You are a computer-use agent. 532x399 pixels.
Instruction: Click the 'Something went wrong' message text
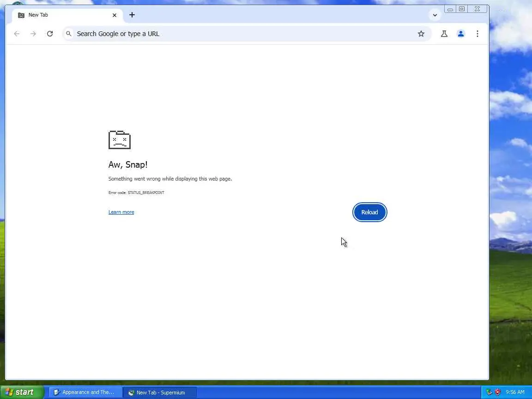point(170,179)
